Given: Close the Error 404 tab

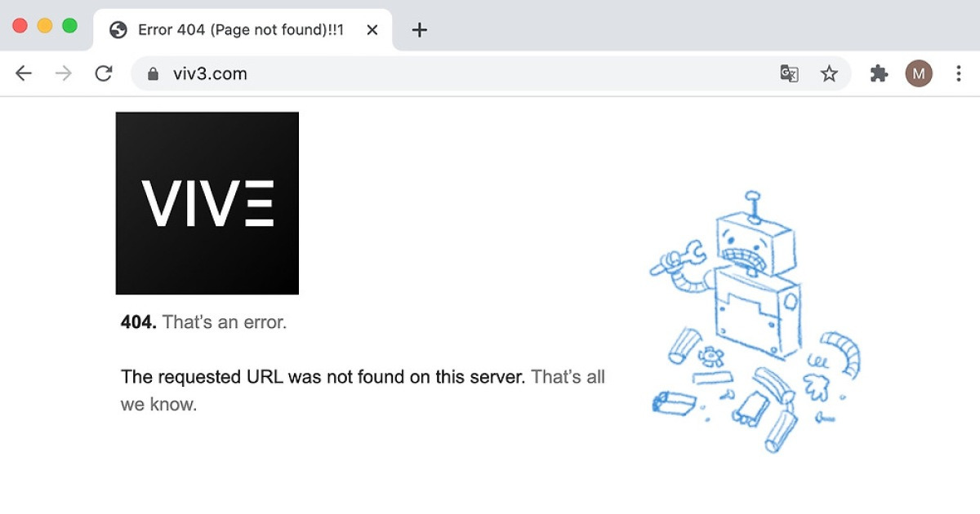Looking at the screenshot, I should pos(372,29).
